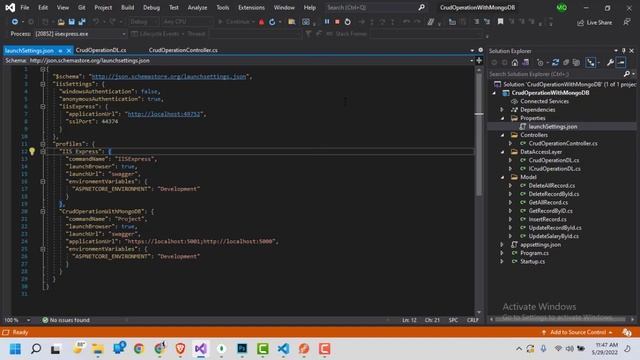Toggle Preview Selected Items in Solution Explorer
The height and width of the screenshot is (360, 640).
click(x=621, y=62)
